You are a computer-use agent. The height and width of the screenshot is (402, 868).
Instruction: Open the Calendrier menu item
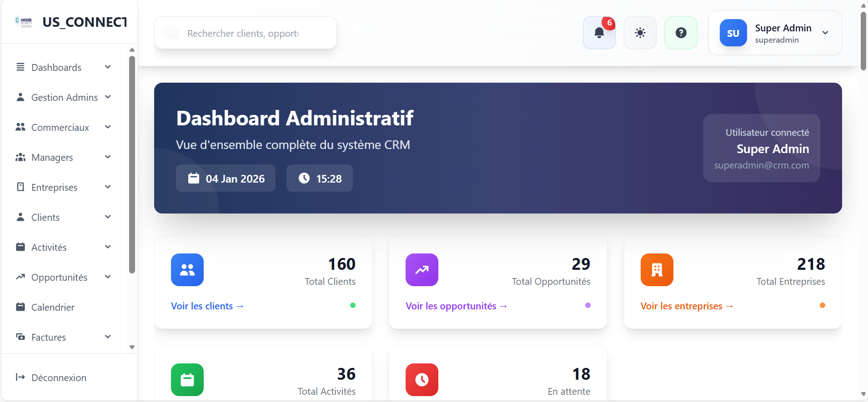(x=52, y=307)
